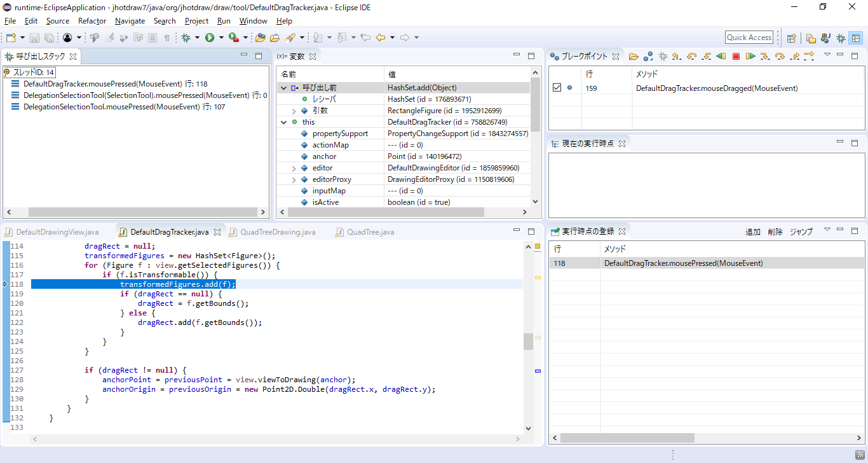Expand the editor variable node
Viewport: 868px width, 463px height.
(294, 168)
